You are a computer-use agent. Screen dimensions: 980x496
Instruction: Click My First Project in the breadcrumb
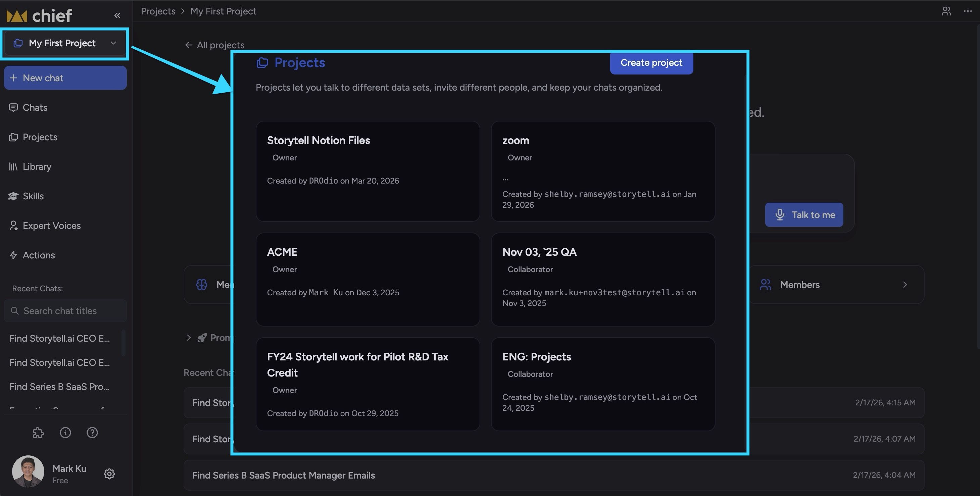tap(223, 11)
